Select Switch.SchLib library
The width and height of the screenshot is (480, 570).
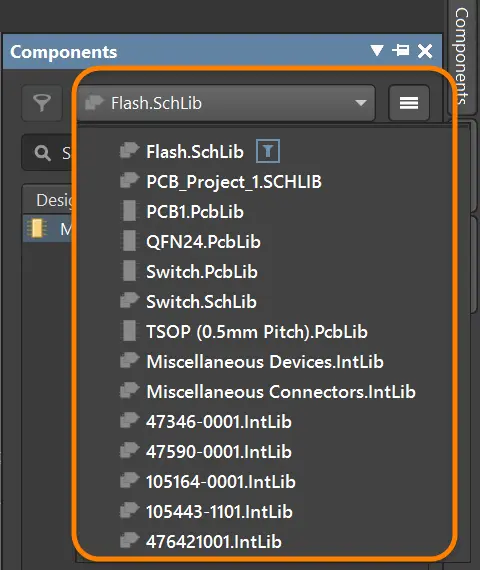point(201,302)
